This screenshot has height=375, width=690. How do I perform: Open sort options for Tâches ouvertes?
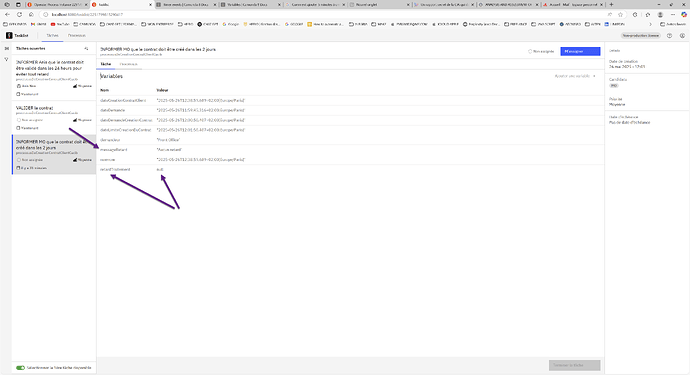(x=86, y=48)
